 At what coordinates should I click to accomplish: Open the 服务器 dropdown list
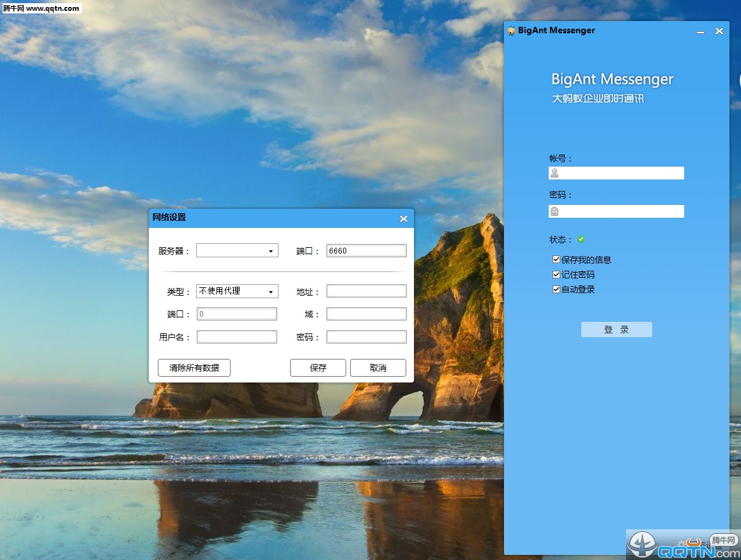point(271,251)
